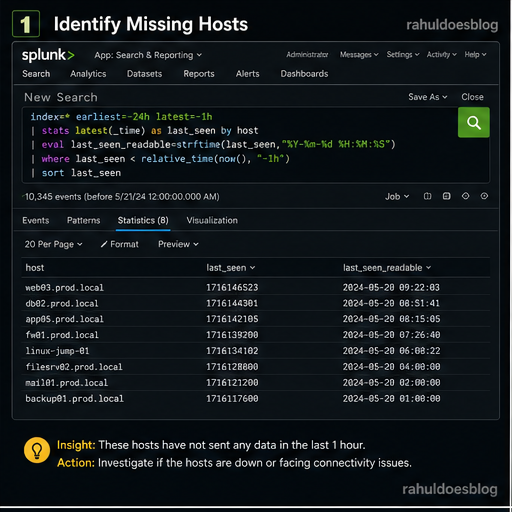Image resolution: width=512 pixels, height=512 pixels.
Task: Select the Statistics (8) tab
Action: [x=143, y=220]
